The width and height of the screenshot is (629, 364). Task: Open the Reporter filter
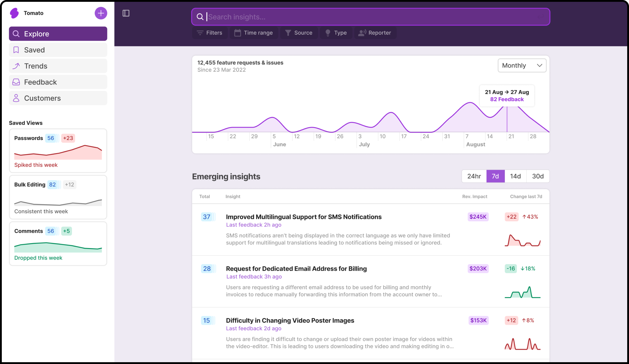(375, 33)
